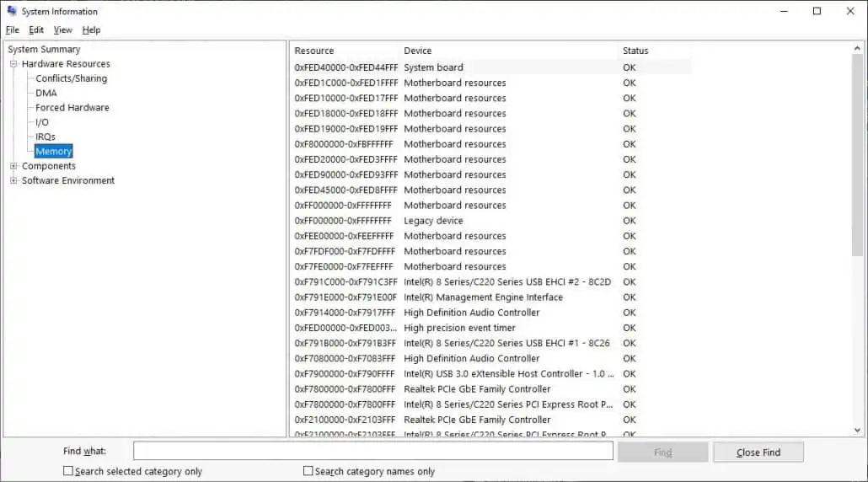Minimize the System Information window

784,11
